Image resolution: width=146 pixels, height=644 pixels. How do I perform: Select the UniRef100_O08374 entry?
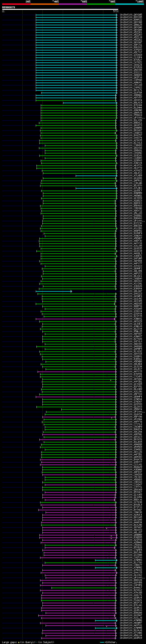point(131,138)
